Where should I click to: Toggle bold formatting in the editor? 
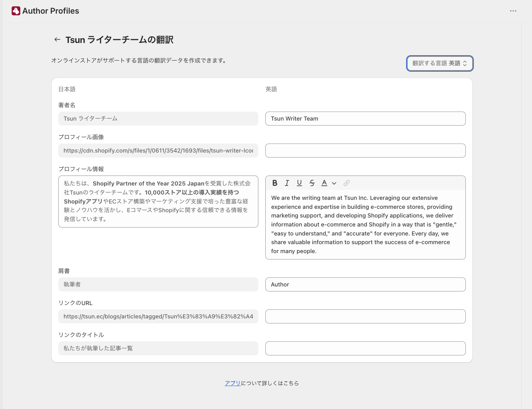(275, 183)
